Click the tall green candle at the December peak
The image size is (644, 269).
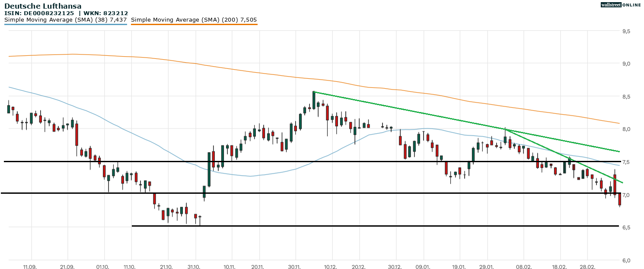[314, 100]
